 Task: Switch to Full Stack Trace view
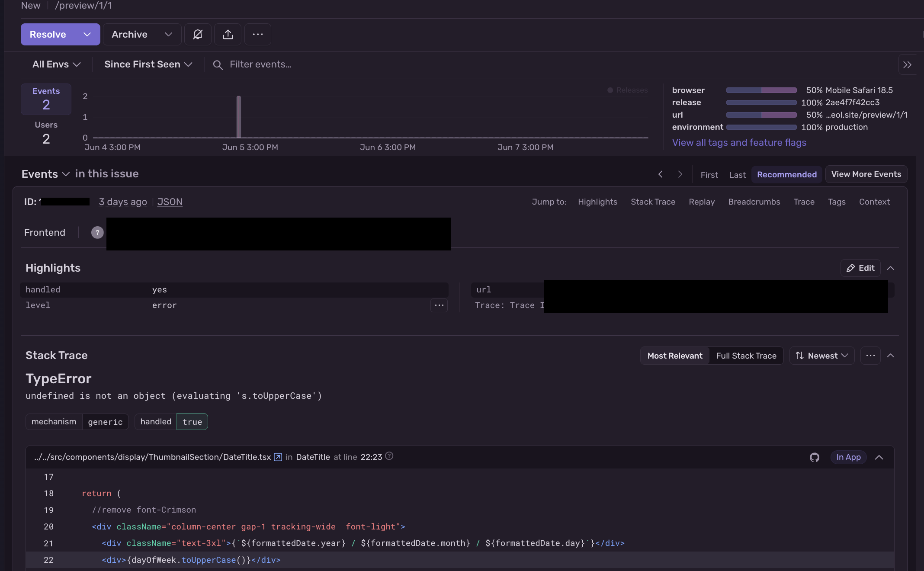[746, 356]
